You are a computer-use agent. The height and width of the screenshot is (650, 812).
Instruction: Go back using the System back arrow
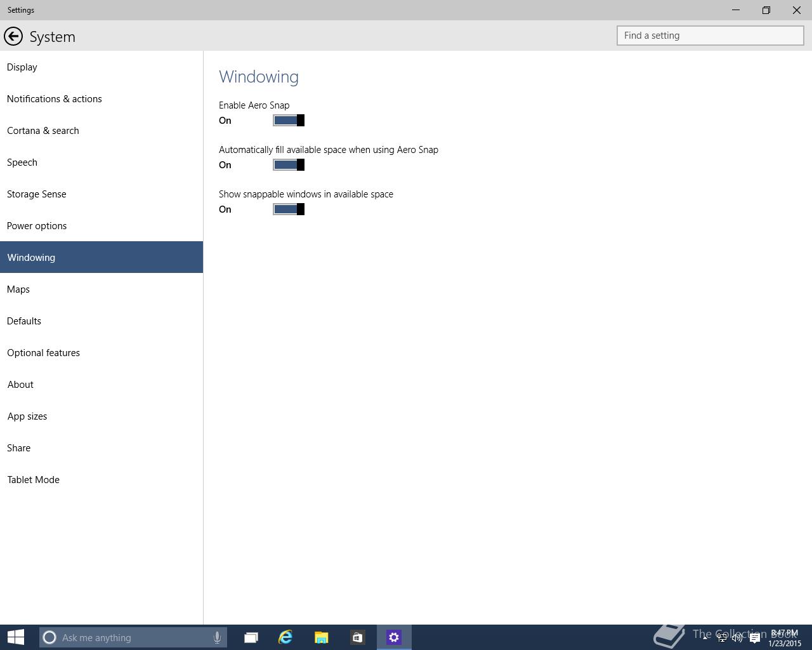tap(13, 37)
